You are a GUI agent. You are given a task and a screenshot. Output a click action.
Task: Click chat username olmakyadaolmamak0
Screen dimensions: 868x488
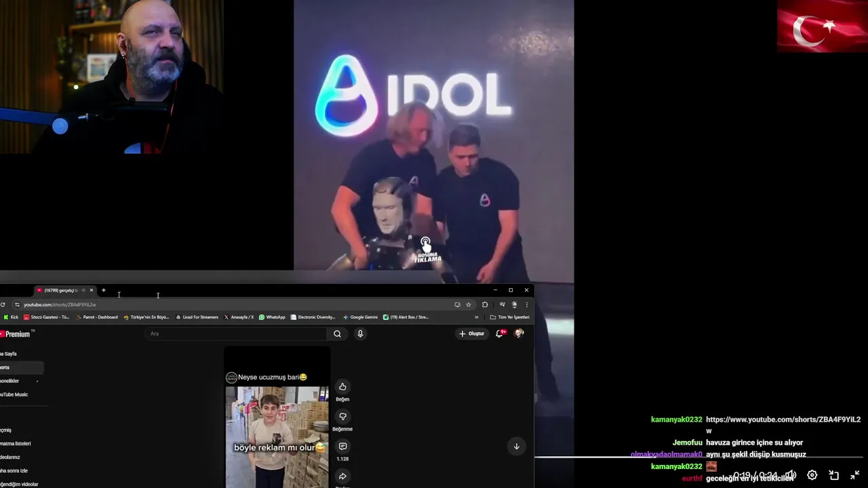(667, 454)
